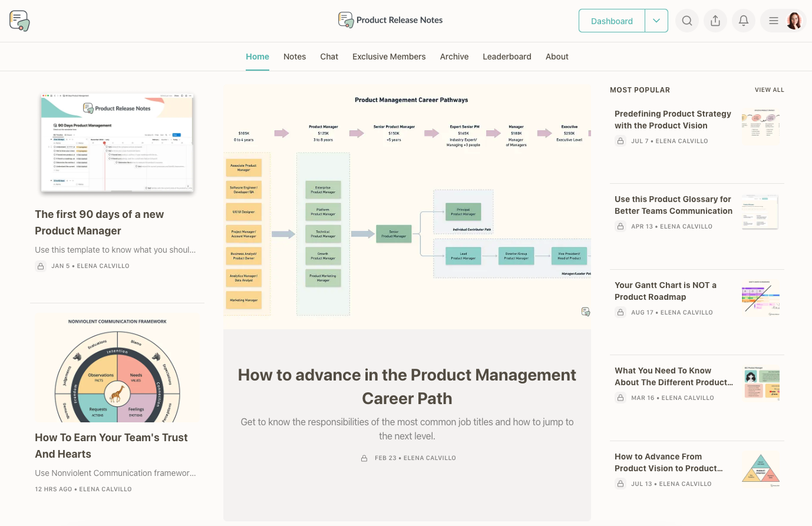
Task: Select the Home tab
Action: (x=258, y=57)
